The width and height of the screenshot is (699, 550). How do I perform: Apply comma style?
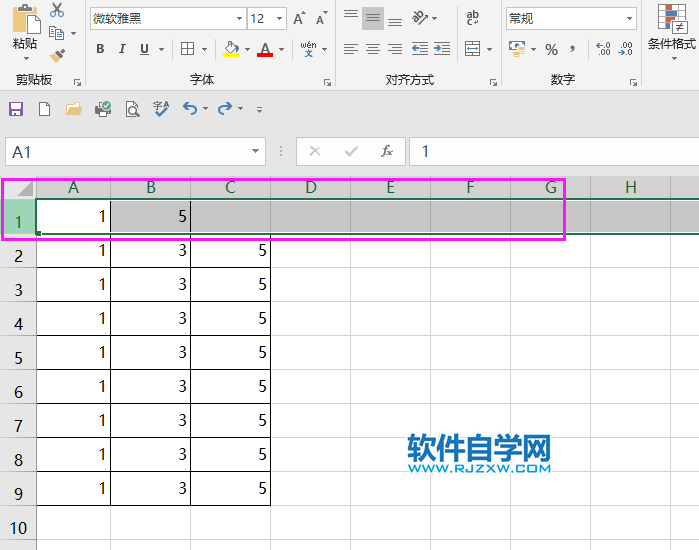point(573,49)
